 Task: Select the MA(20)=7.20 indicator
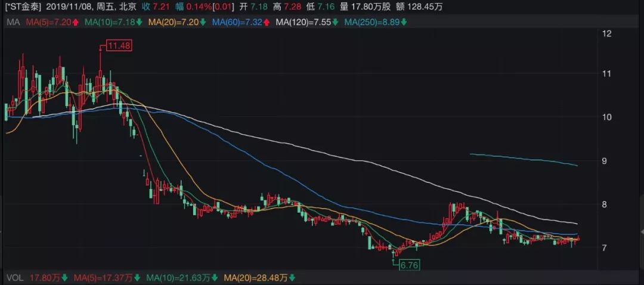175,22
